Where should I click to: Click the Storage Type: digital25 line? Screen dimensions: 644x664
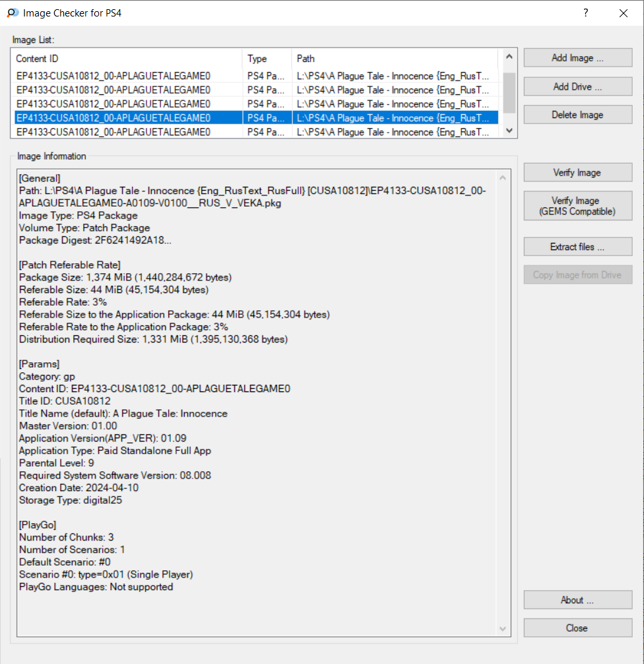[71, 500]
